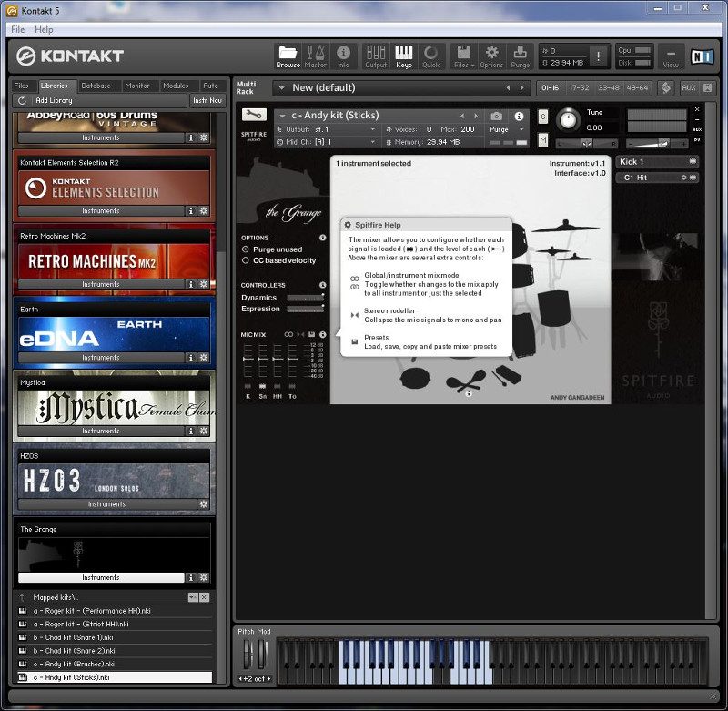This screenshot has height=711, width=728.
Task: Adjust the Expression controller slider
Action: [305, 309]
